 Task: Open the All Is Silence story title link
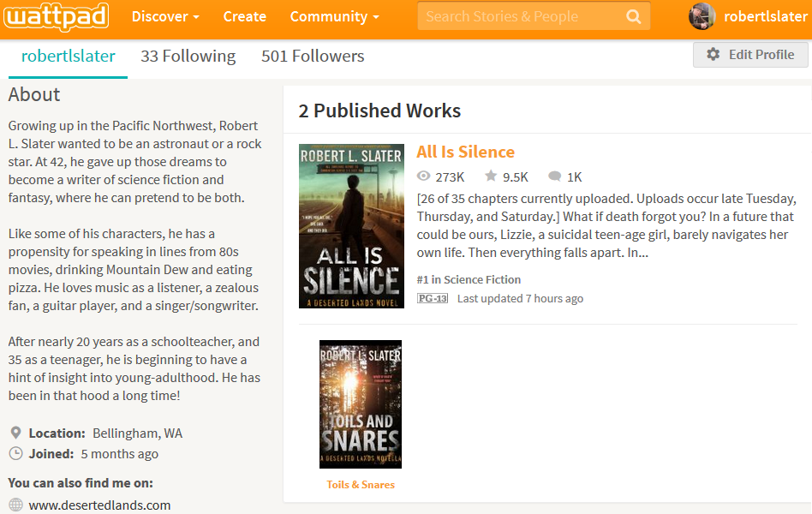(466, 152)
